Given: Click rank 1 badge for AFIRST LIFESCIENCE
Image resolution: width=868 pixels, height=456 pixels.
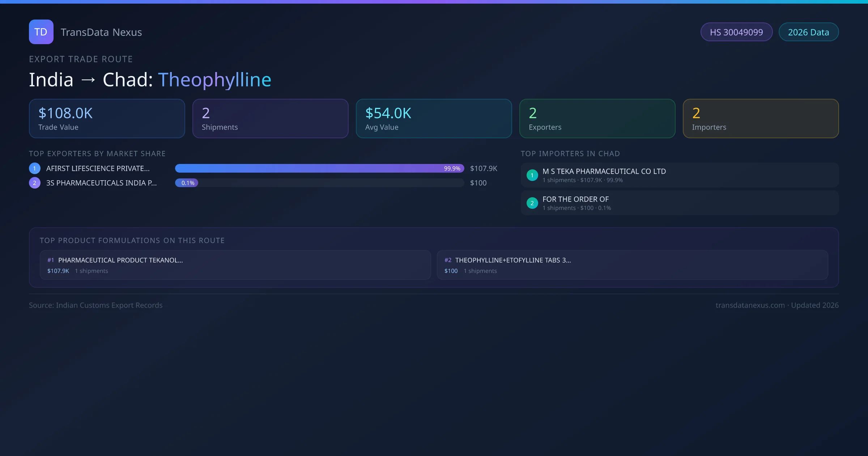Looking at the screenshot, I should 35,168.
